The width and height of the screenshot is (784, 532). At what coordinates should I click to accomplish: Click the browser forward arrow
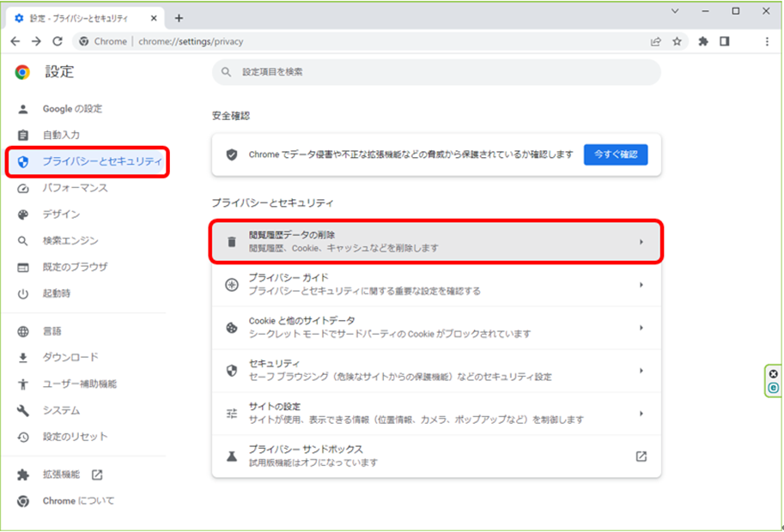click(x=36, y=41)
